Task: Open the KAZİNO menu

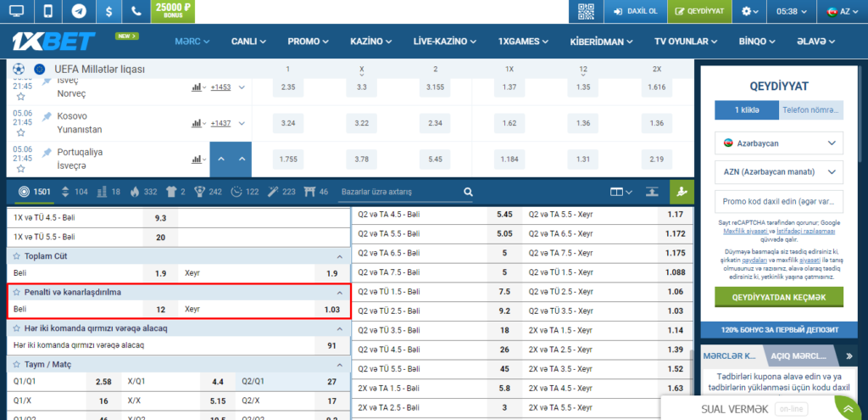Action: pos(371,41)
